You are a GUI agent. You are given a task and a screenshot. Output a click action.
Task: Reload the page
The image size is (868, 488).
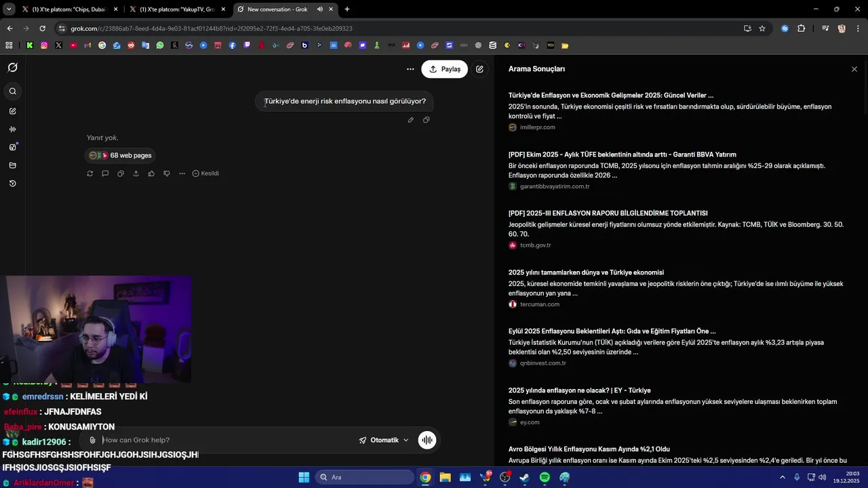(42, 28)
